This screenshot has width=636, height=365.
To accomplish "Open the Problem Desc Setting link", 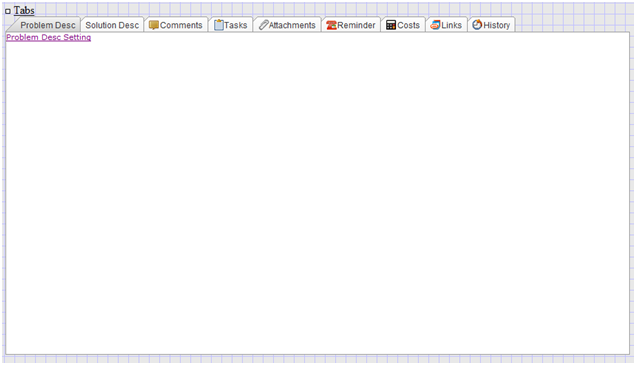I will [x=49, y=37].
